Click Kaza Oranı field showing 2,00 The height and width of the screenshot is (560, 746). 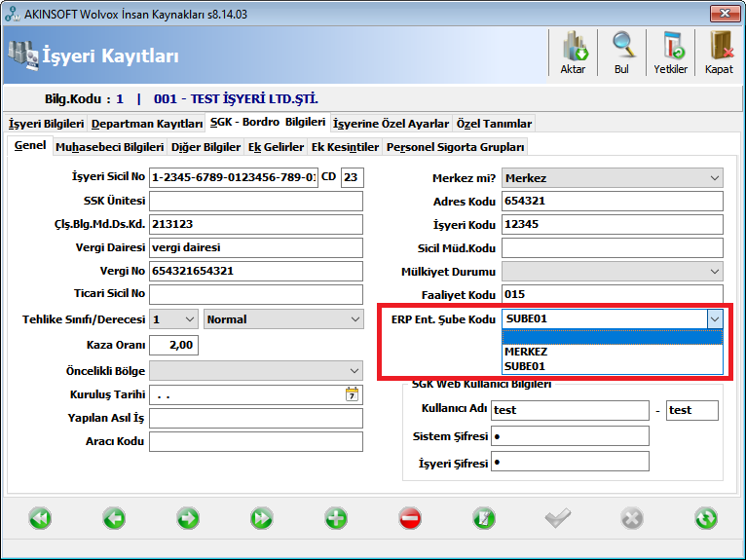coord(173,345)
